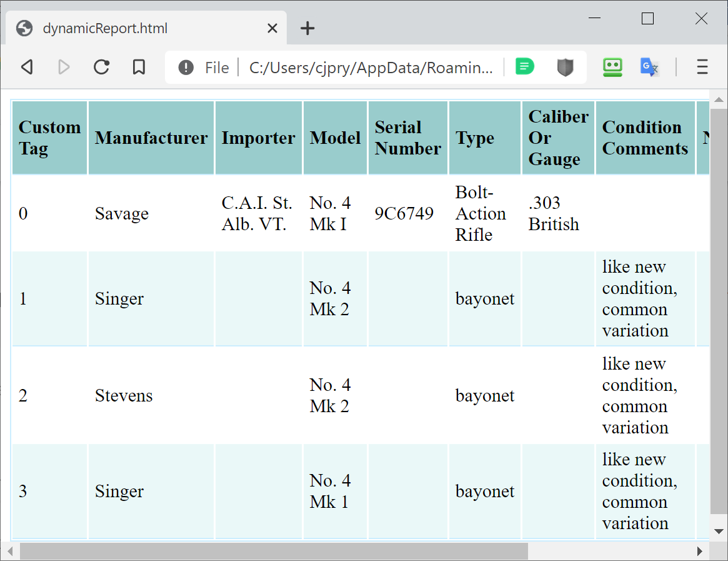Image resolution: width=728 pixels, height=561 pixels.
Task: Select custom tag 0 cell
Action: (49, 213)
